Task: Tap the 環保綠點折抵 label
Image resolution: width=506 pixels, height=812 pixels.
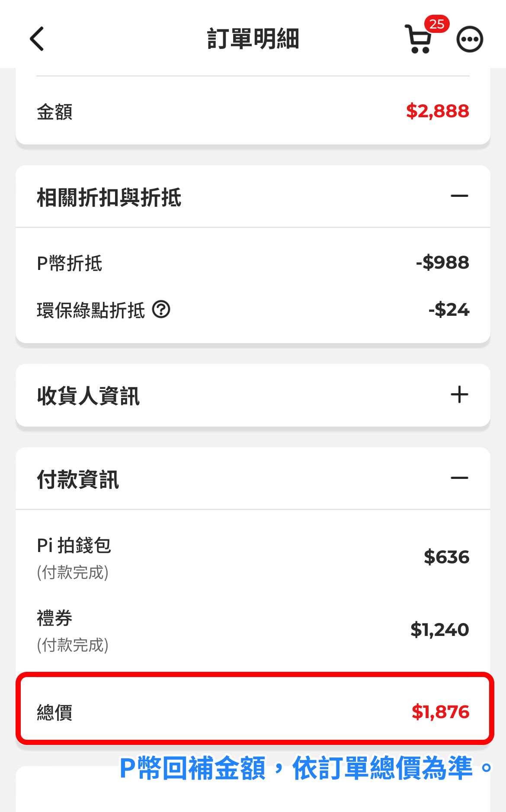Action: 91,311
